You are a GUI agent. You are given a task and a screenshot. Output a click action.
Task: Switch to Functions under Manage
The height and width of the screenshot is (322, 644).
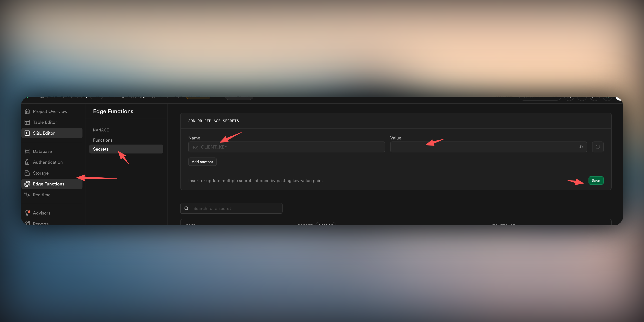click(103, 140)
